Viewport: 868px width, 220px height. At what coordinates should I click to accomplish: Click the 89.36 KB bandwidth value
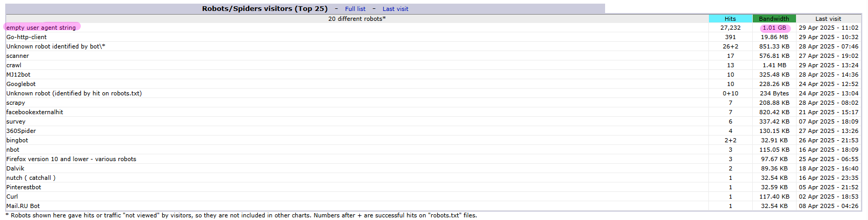[774, 168]
